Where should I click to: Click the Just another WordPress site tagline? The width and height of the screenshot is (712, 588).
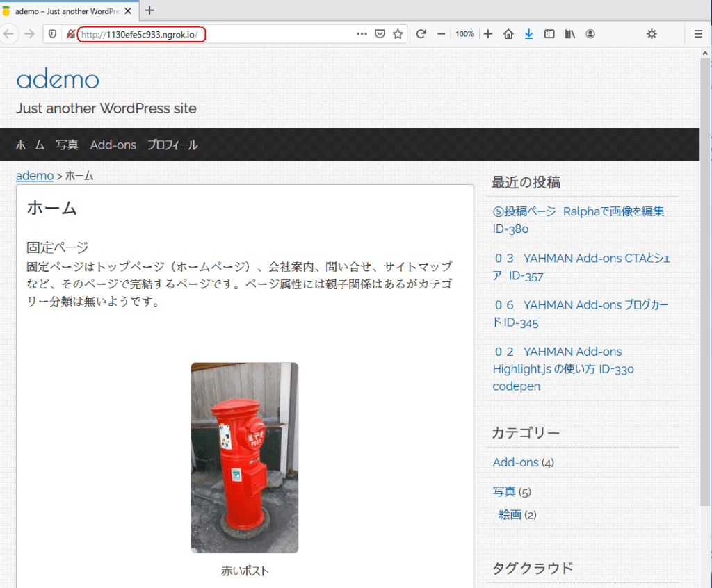106,108
